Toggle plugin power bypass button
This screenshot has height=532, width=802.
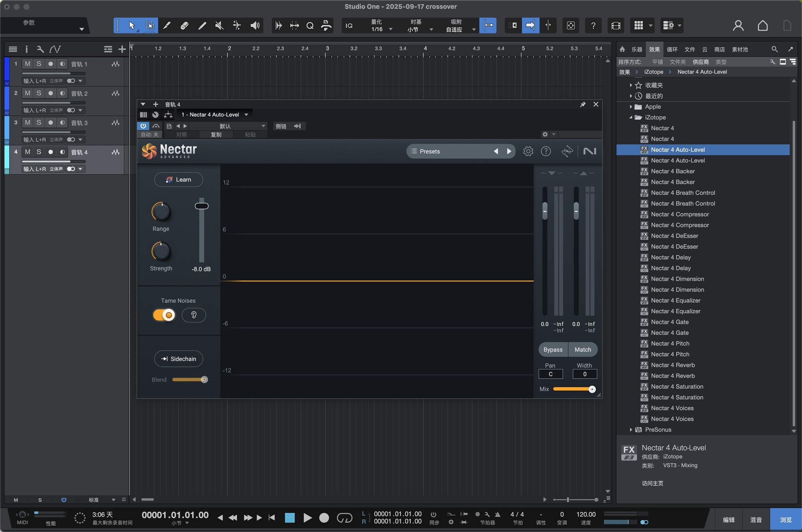click(143, 126)
